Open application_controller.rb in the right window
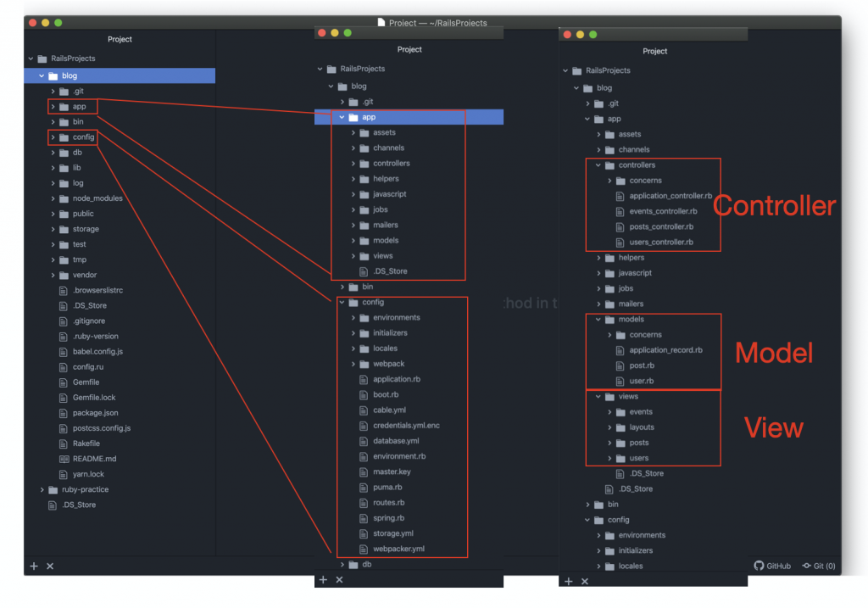Image resolution: width=868 pixels, height=608 pixels. pos(670,196)
